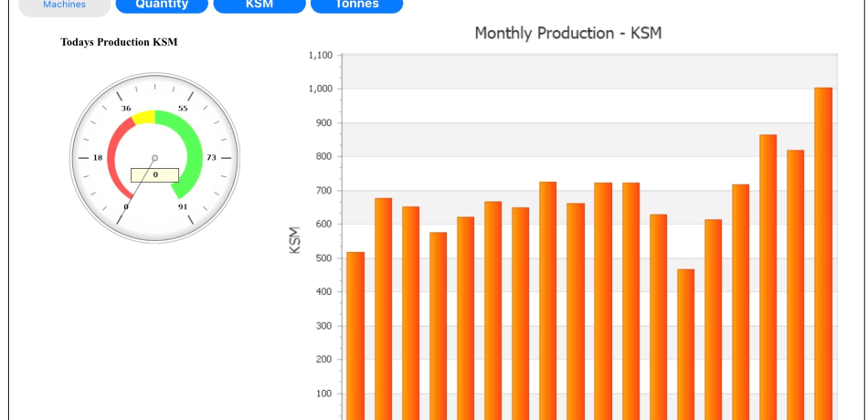Image resolution: width=868 pixels, height=420 pixels.
Task: Click the gauge value box showing 0
Action: click(154, 175)
